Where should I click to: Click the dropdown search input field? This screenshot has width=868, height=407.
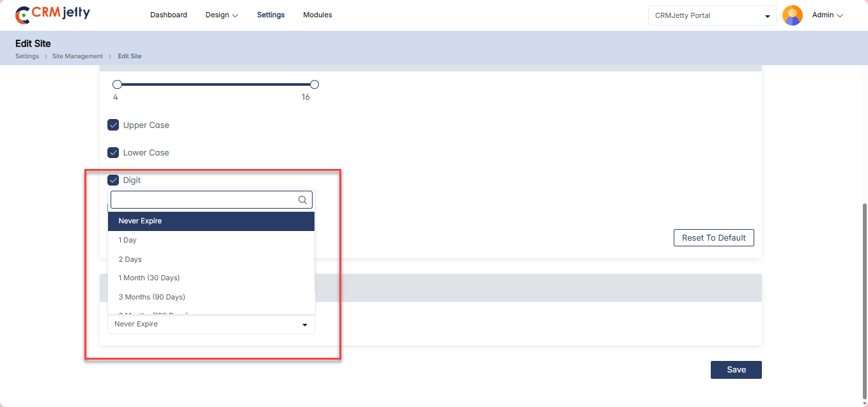[x=203, y=200]
